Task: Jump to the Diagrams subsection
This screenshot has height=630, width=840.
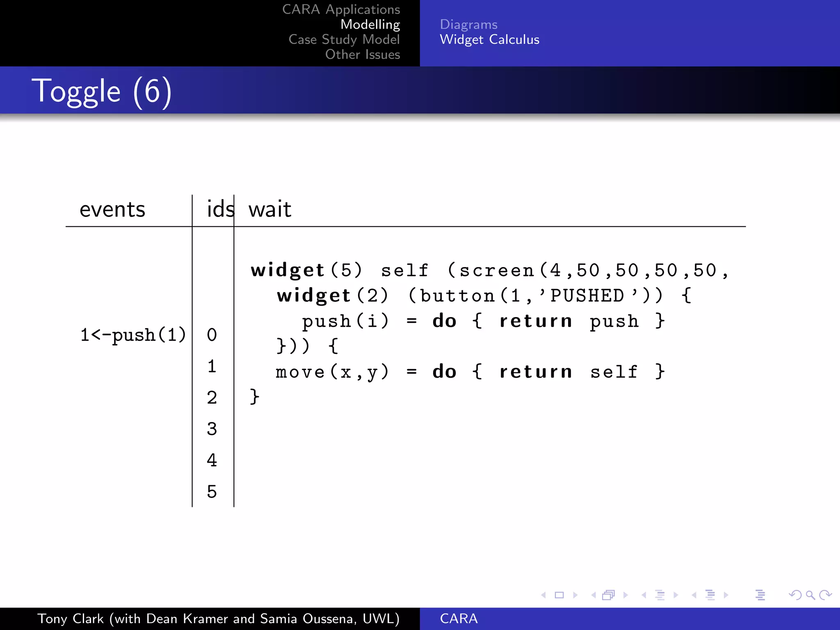Action: (x=468, y=24)
